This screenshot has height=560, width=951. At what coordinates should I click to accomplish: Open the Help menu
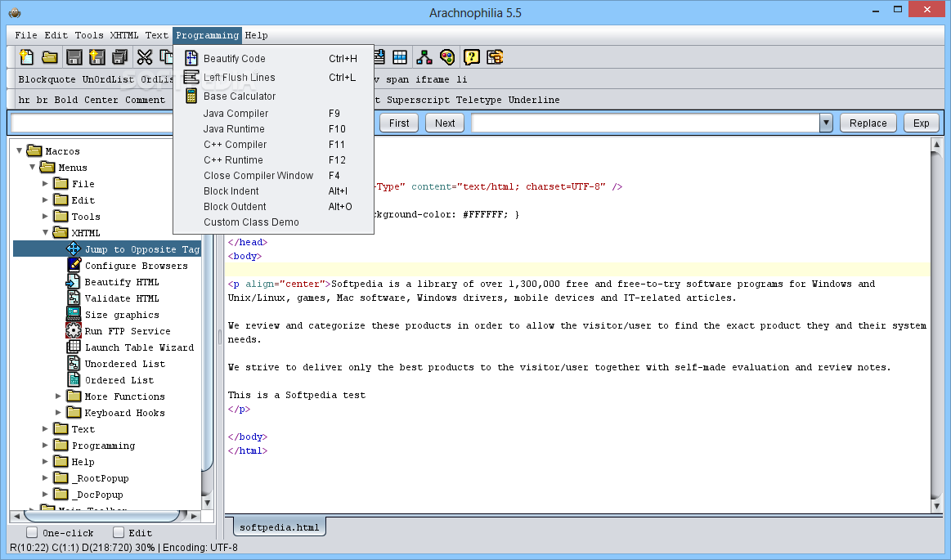(x=256, y=35)
